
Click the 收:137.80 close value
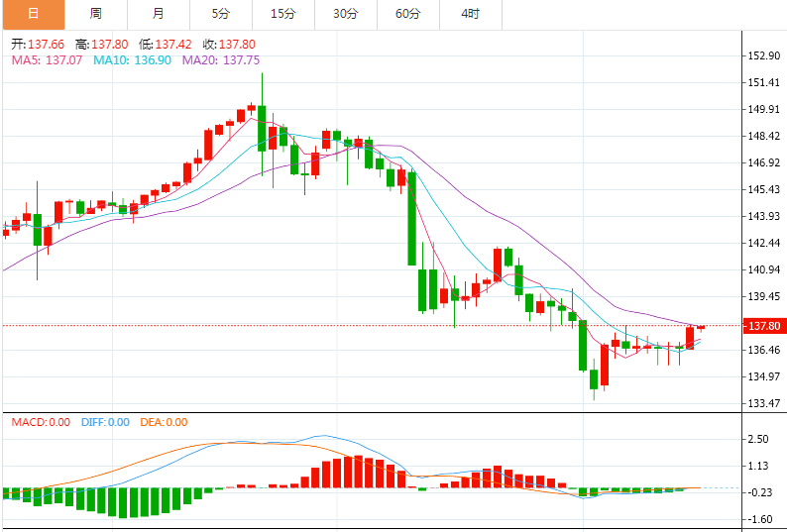[x=229, y=45]
